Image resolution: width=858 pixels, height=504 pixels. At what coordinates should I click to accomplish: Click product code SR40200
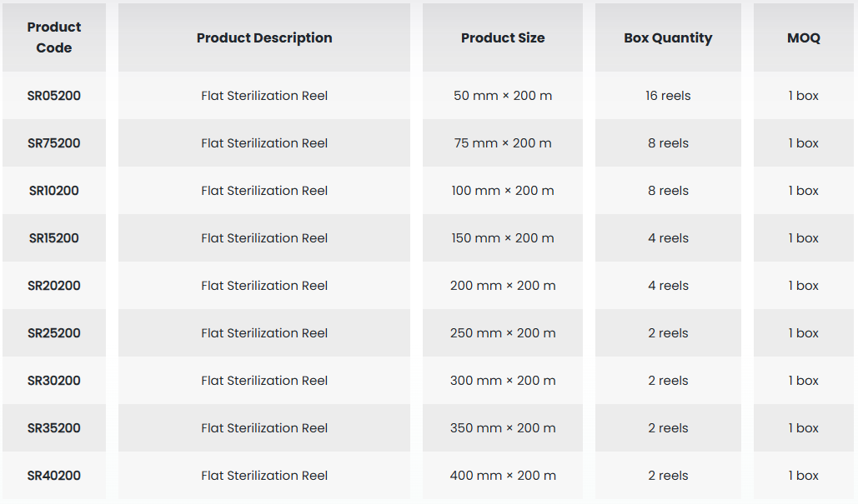click(54, 476)
